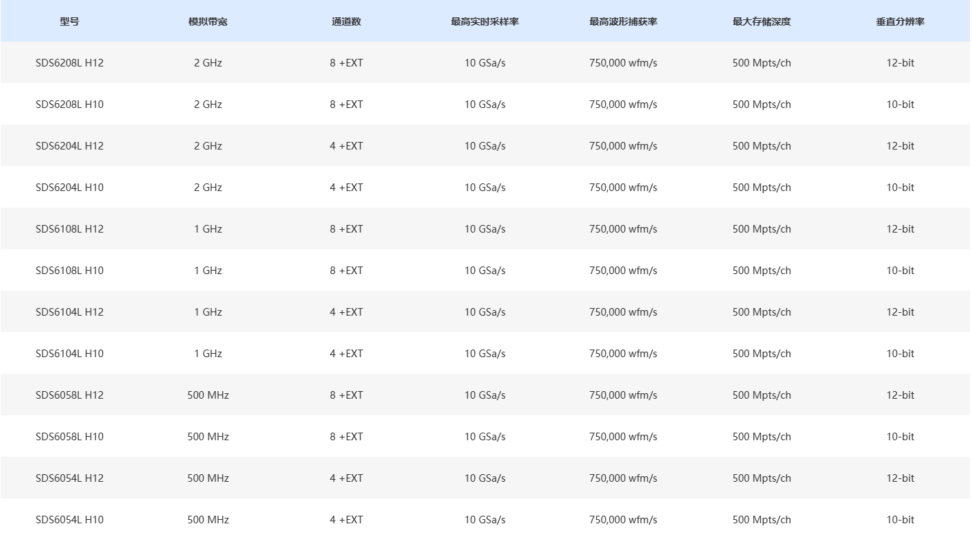The height and width of the screenshot is (560, 972).
Task: Select model SDS6058L H12
Action: (x=69, y=395)
